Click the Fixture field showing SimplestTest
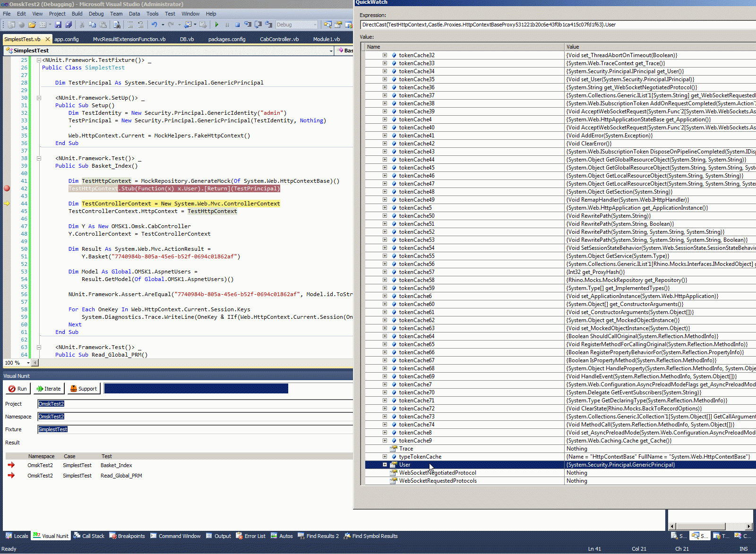The height and width of the screenshot is (554, 756). click(195, 429)
